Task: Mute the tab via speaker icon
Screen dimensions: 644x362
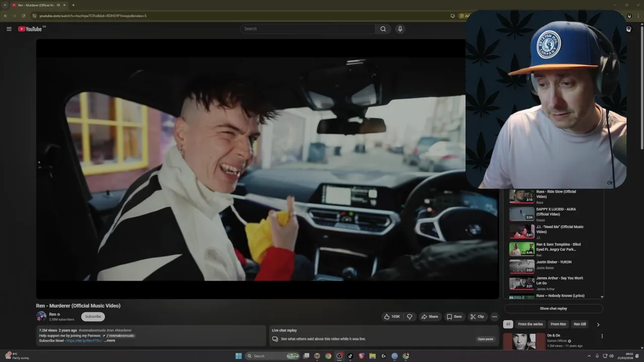Action: (x=58, y=5)
